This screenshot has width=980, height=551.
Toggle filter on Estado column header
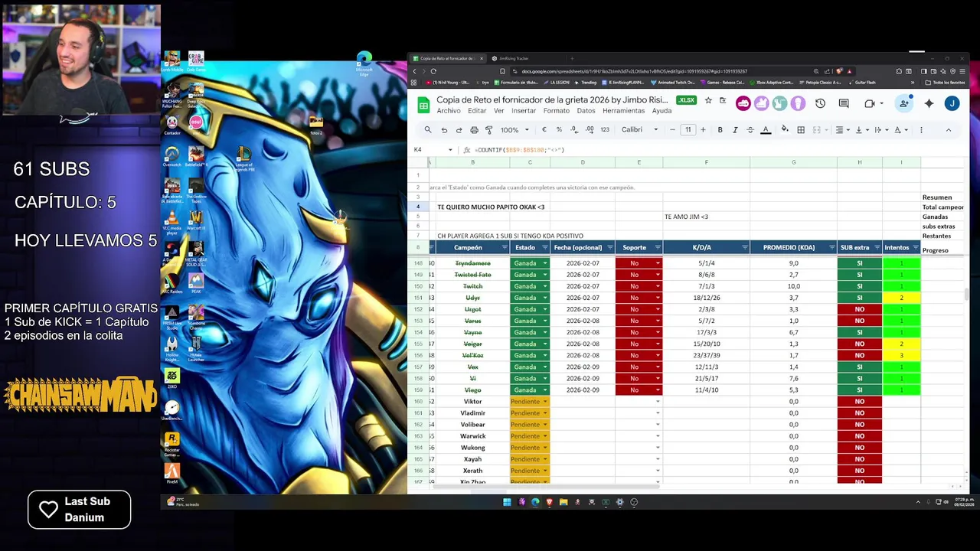[544, 248]
